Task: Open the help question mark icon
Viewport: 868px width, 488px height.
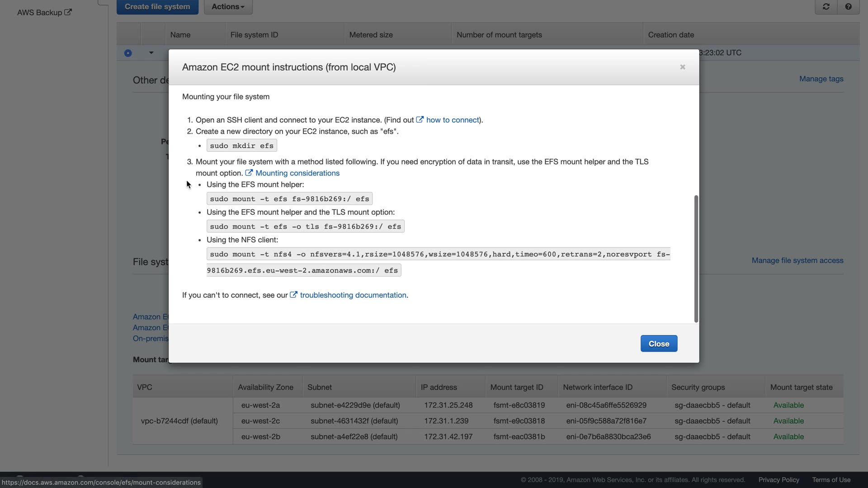Action: (848, 7)
